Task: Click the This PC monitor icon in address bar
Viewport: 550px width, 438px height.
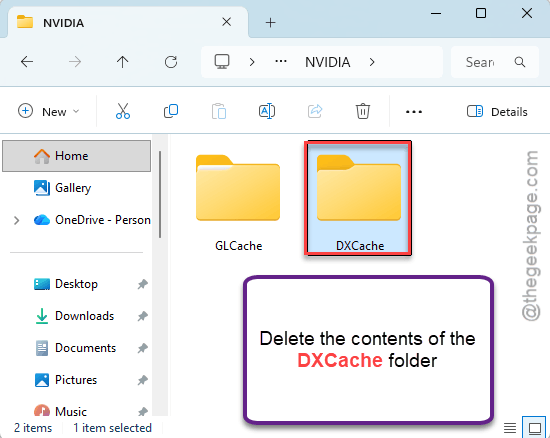Action: coord(222,62)
